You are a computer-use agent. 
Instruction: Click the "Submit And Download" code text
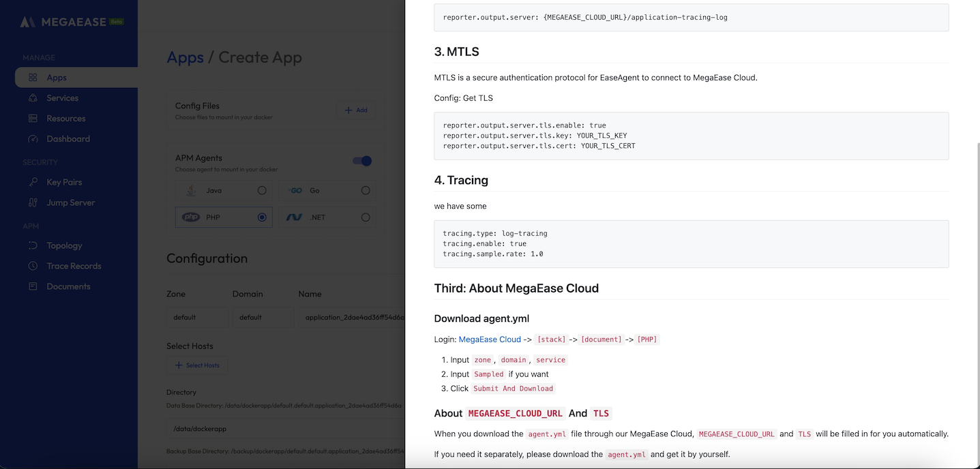point(513,389)
